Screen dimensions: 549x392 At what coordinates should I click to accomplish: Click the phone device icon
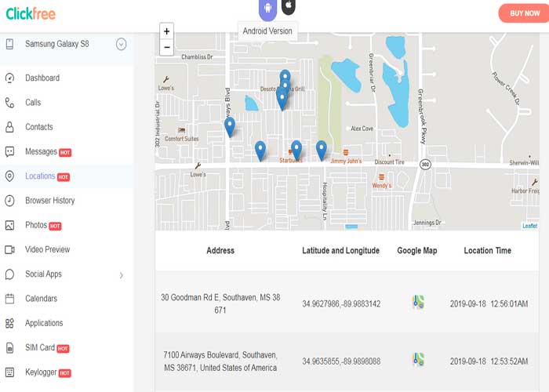click(x=9, y=44)
